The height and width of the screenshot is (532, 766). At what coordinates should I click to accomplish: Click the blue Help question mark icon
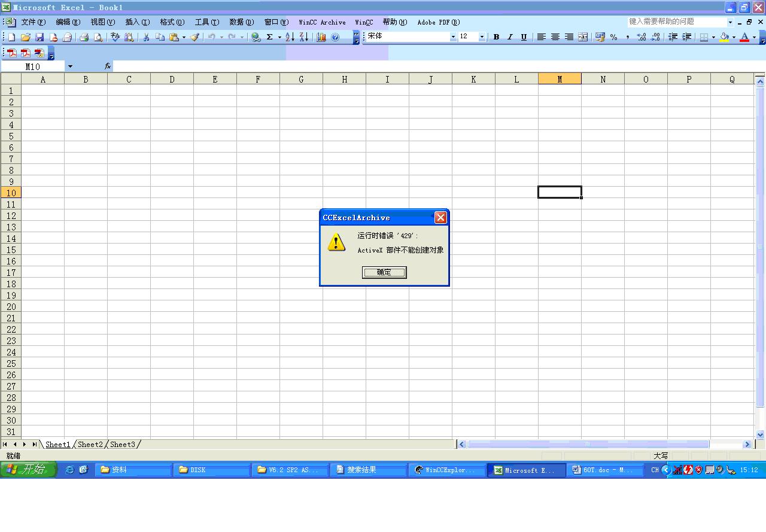click(x=335, y=37)
